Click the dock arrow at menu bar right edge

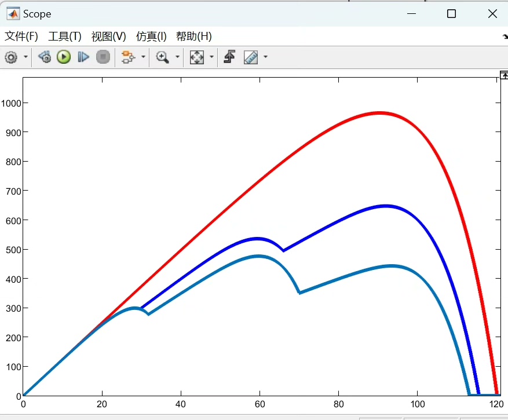[x=506, y=36]
